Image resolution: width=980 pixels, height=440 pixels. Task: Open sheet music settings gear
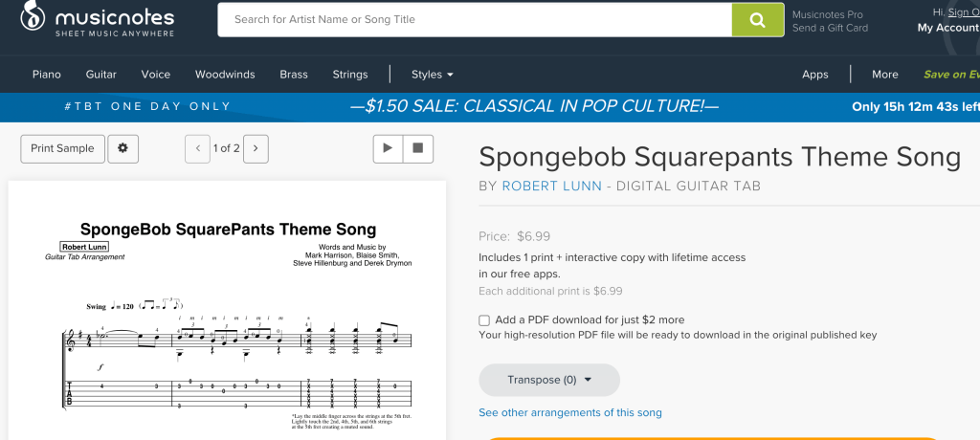(x=122, y=148)
